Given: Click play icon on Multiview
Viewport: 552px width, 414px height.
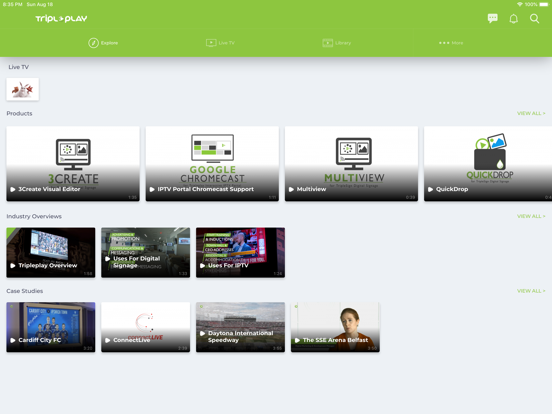Looking at the screenshot, I should [291, 189].
